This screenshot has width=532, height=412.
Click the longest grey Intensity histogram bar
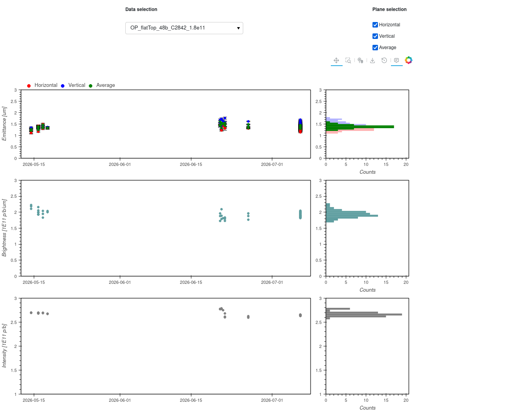(x=364, y=315)
